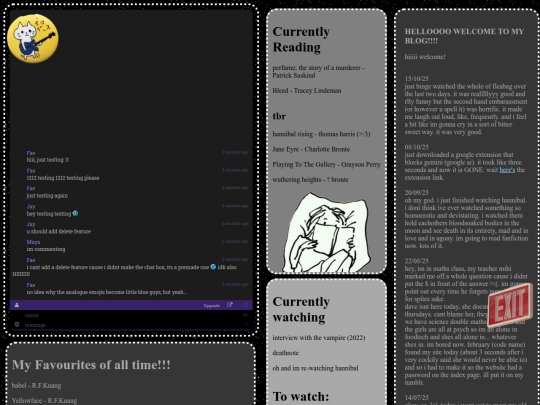Click the Upgrade link in chatbox
The height and width of the screenshot is (405, 540).
(211, 305)
